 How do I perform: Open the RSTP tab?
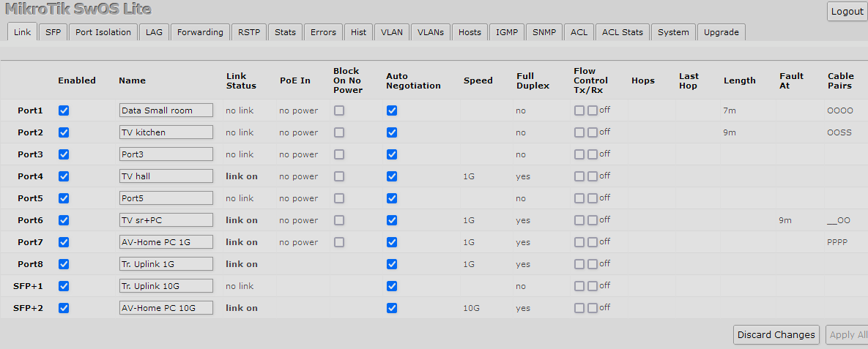point(249,32)
